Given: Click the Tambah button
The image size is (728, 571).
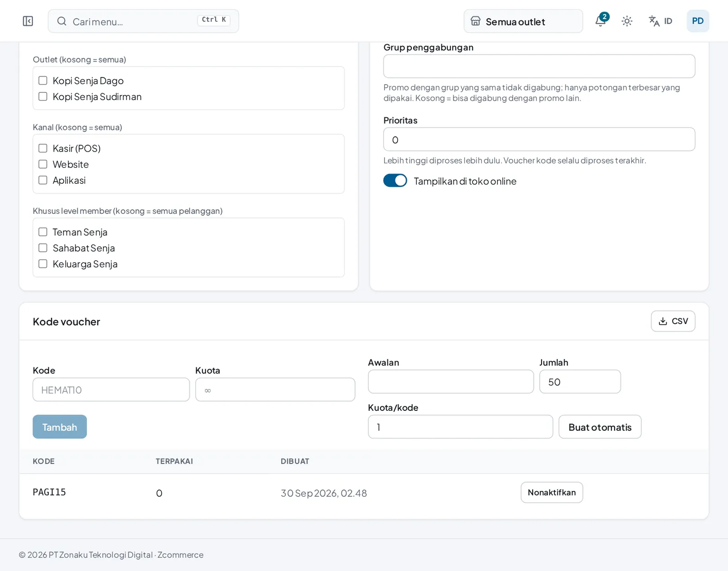Looking at the screenshot, I should point(60,427).
